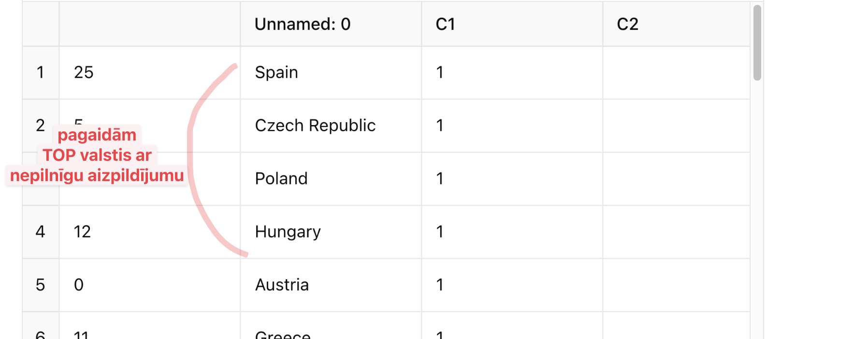Click the cell containing 12
The image size is (868, 339).
coord(149,232)
